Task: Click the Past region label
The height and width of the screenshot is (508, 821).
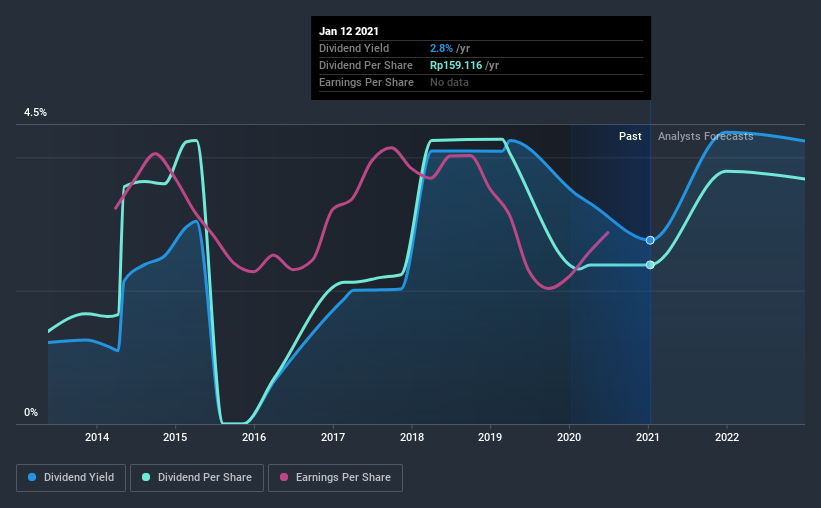Action: pyautogui.click(x=630, y=136)
